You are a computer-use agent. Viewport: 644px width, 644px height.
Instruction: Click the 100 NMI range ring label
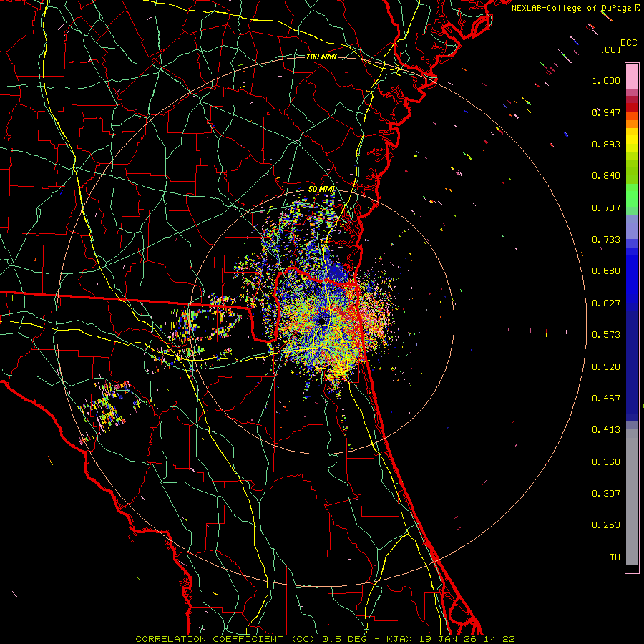pyautogui.click(x=321, y=57)
